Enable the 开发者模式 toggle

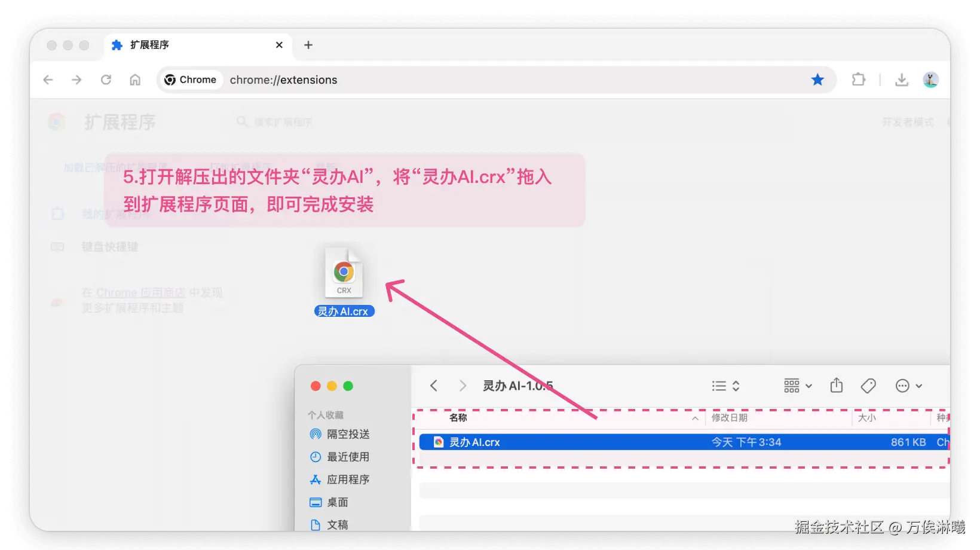[x=909, y=121]
